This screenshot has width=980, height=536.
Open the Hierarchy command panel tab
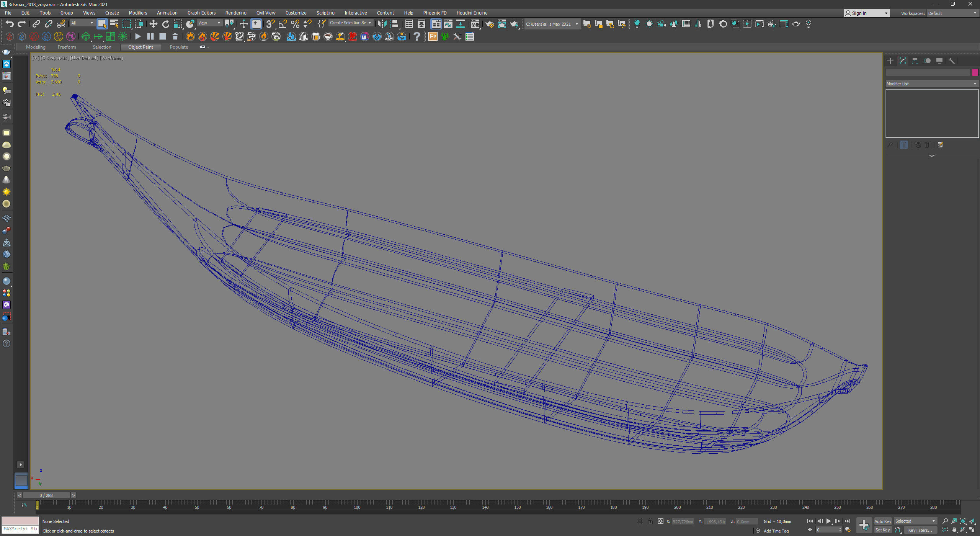tap(915, 61)
